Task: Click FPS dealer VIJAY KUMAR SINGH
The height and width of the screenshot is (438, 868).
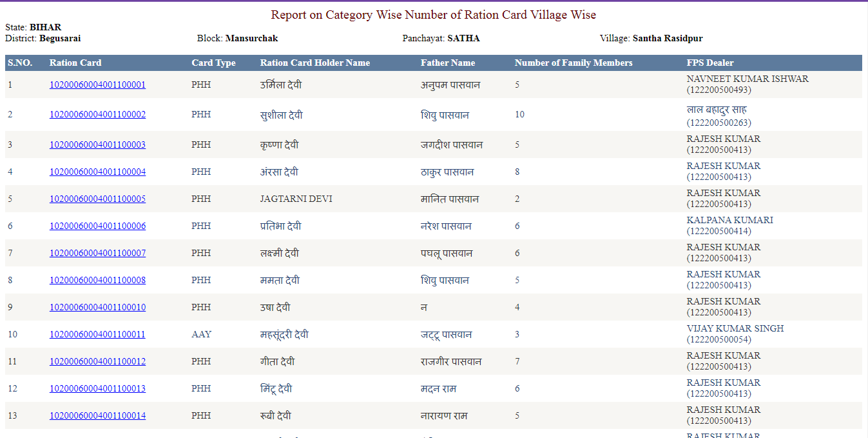Action: click(735, 328)
